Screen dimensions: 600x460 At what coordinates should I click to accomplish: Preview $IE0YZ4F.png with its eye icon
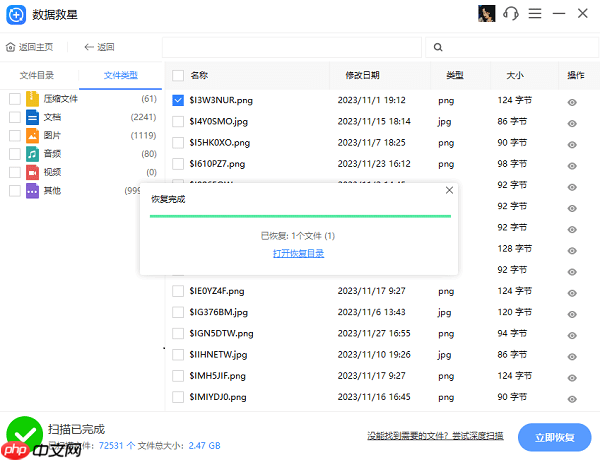(572, 293)
